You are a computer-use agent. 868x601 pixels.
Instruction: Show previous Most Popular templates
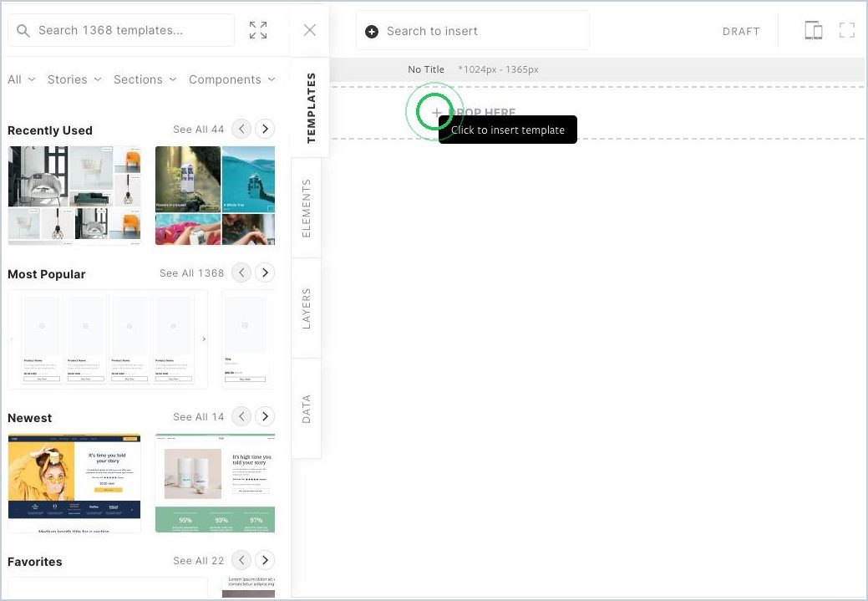click(241, 272)
